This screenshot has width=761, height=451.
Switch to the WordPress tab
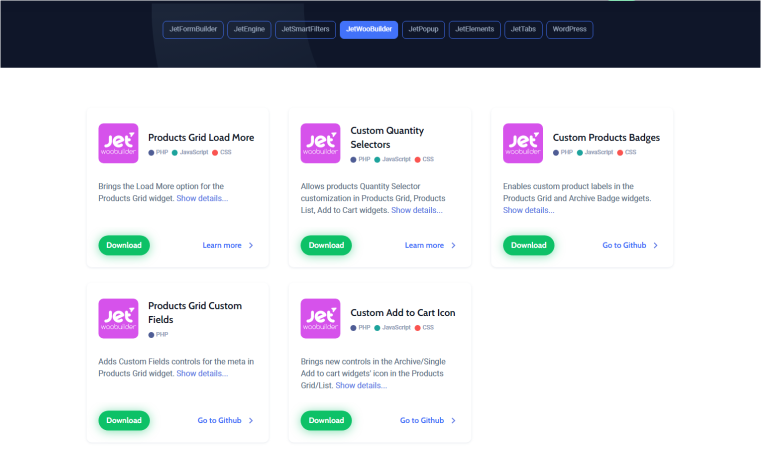pyautogui.click(x=569, y=29)
